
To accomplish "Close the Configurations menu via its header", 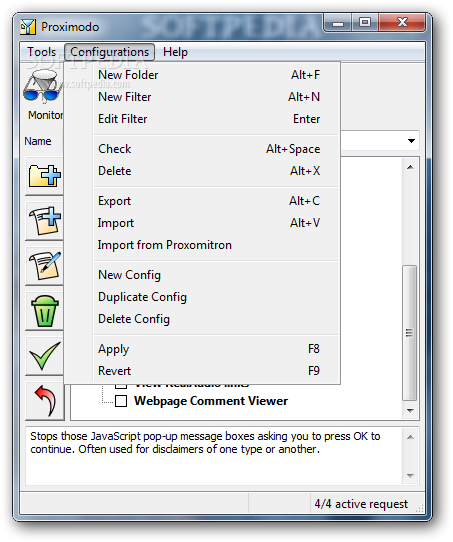I will (110, 52).
